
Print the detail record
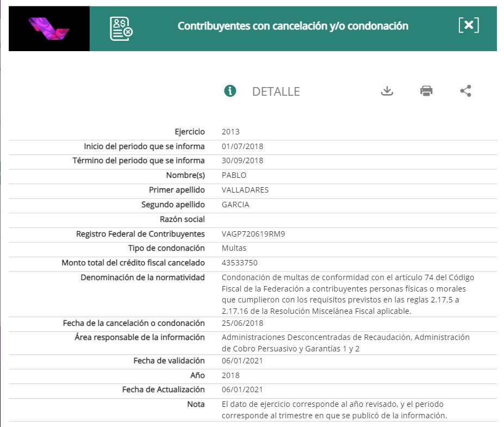tap(426, 91)
